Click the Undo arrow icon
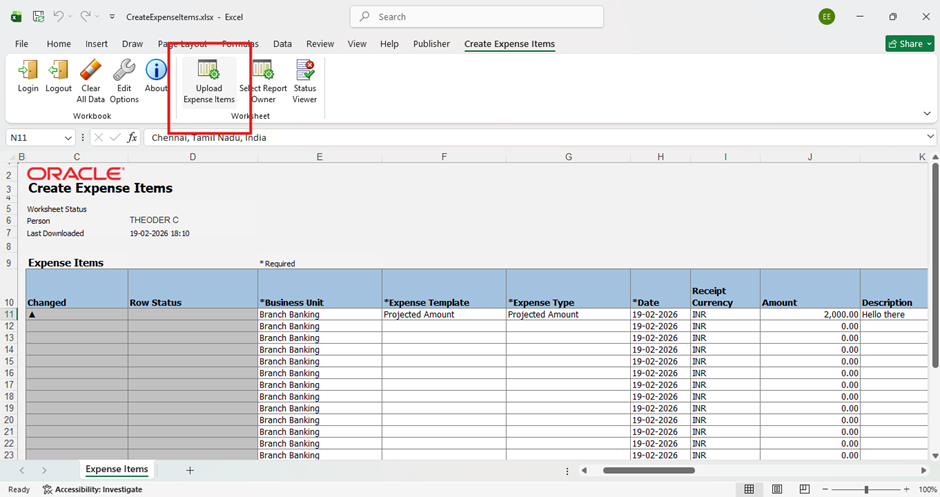 coord(58,16)
